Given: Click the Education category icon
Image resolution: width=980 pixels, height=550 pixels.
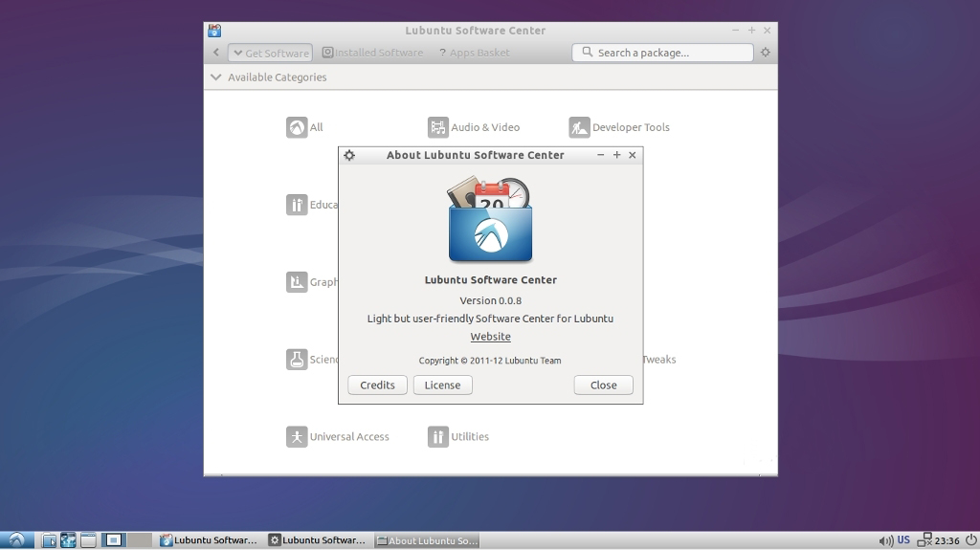Looking at the screenshot, I should [x=297, y=205].
